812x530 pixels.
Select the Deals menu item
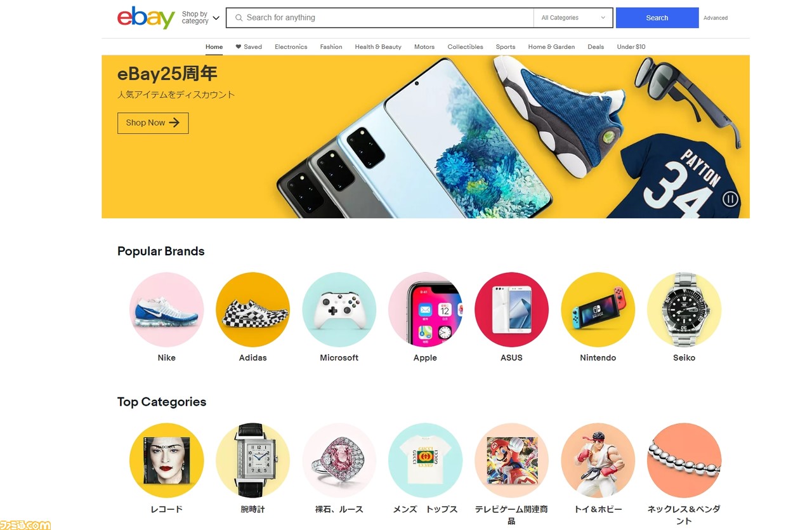click(596, 47)
